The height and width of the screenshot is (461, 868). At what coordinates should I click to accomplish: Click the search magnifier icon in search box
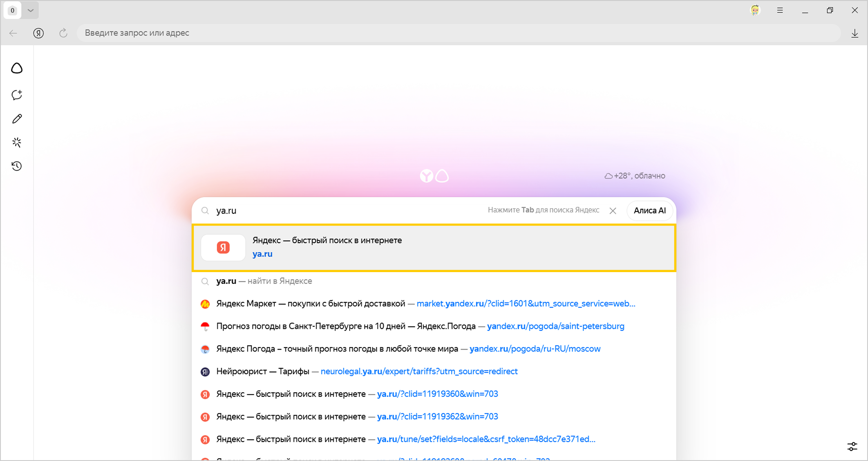[x=205, y=211]
